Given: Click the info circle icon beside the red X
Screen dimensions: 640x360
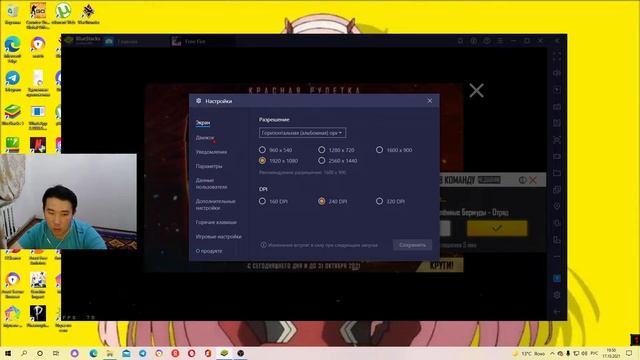Looking at the screenshot, I should [522, 180].
